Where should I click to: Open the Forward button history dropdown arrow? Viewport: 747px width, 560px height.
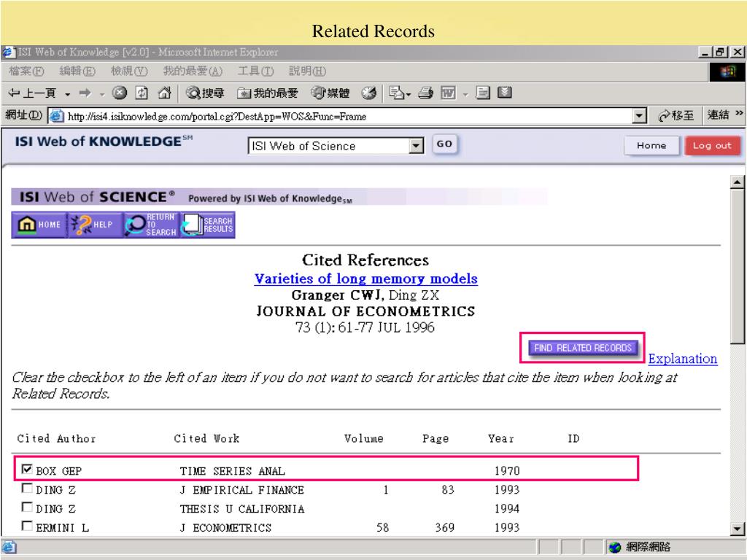coord(102,94)
